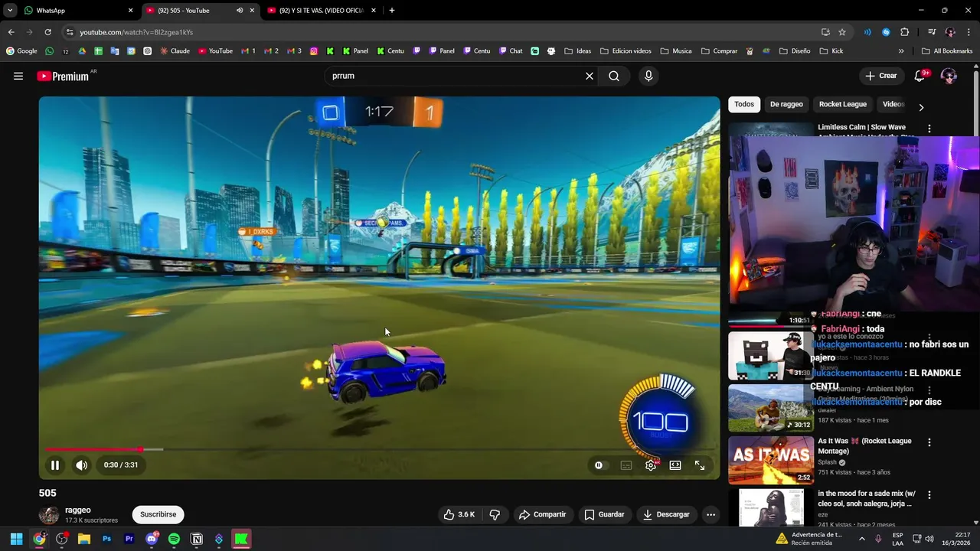The image size is (980, 551).
Task: Enter fullscreen video mode
Action: [700, 465]
